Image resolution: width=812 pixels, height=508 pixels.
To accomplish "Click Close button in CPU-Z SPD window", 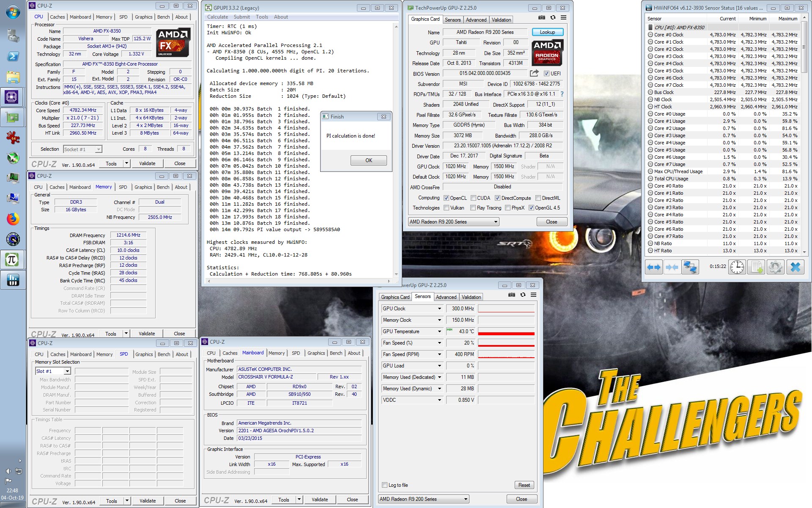I will pyautogui.click(x=180, y=501).
